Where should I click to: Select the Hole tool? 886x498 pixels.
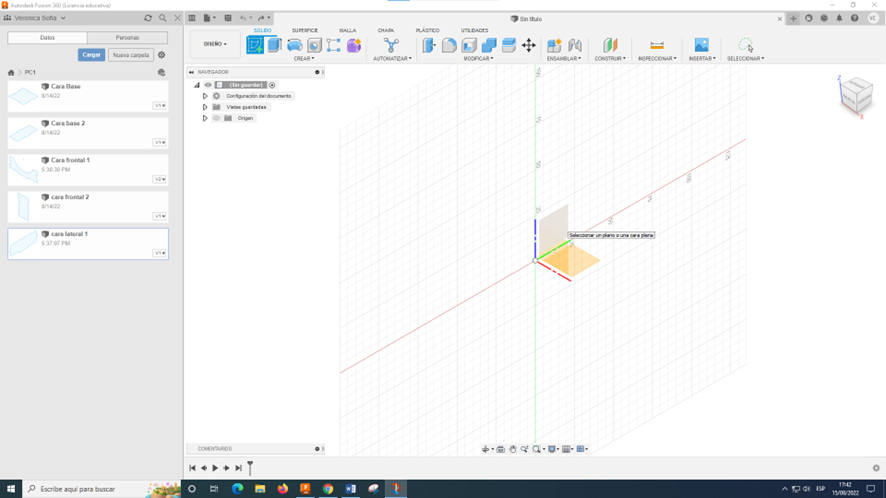[314, 45]
